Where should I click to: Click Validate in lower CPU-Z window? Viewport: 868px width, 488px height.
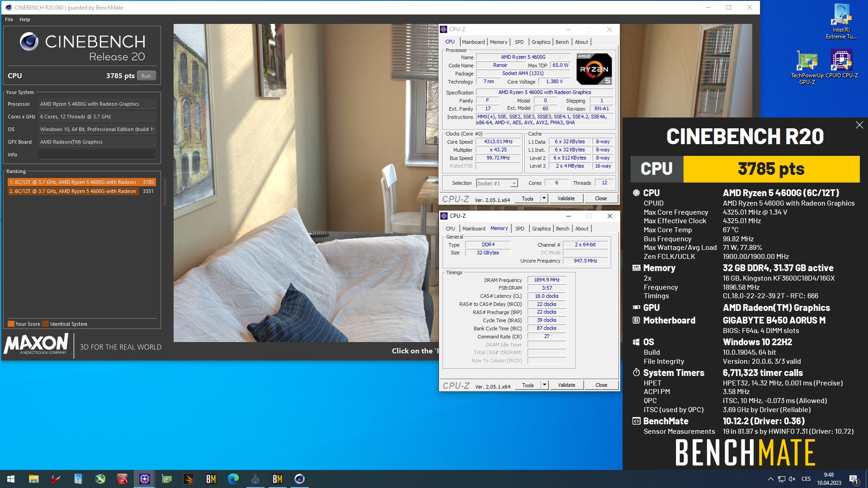click(x=566, y=385)
